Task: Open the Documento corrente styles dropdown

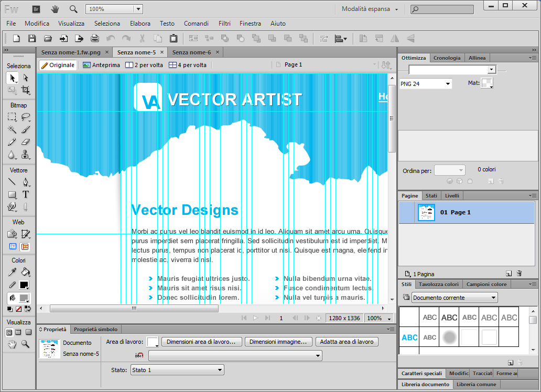Action: pyautogui.click(x=455, y=298)
